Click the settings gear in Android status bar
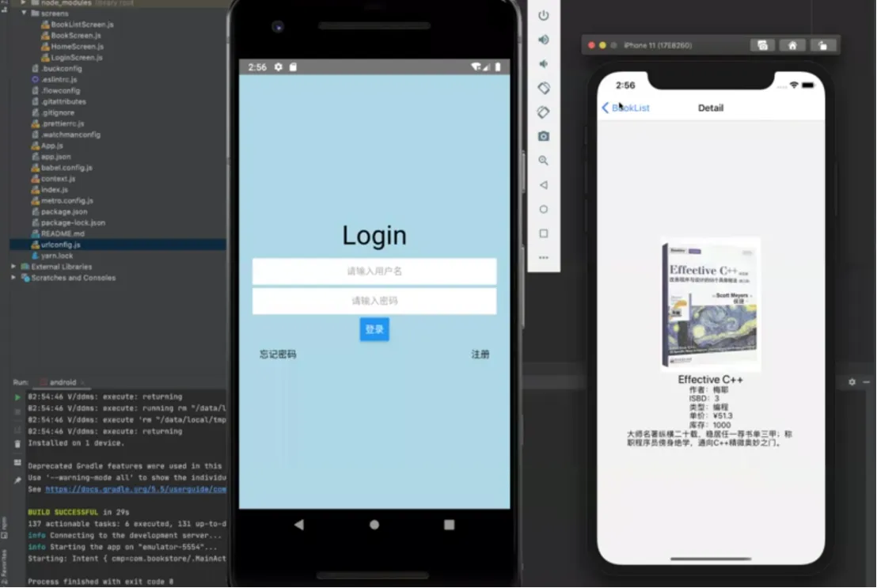 (278, 67)
